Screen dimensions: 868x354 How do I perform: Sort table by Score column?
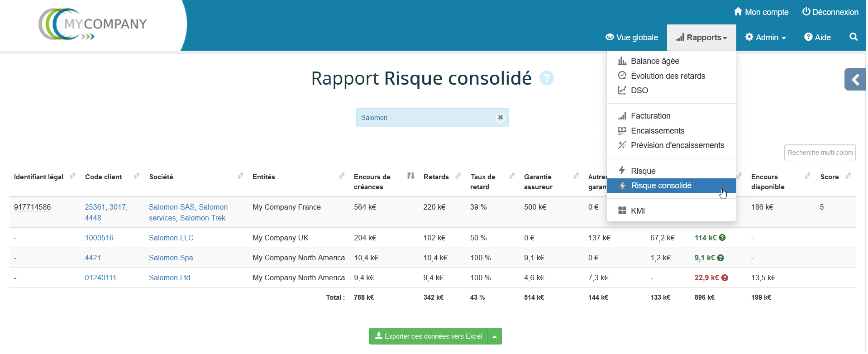(848, 176)
